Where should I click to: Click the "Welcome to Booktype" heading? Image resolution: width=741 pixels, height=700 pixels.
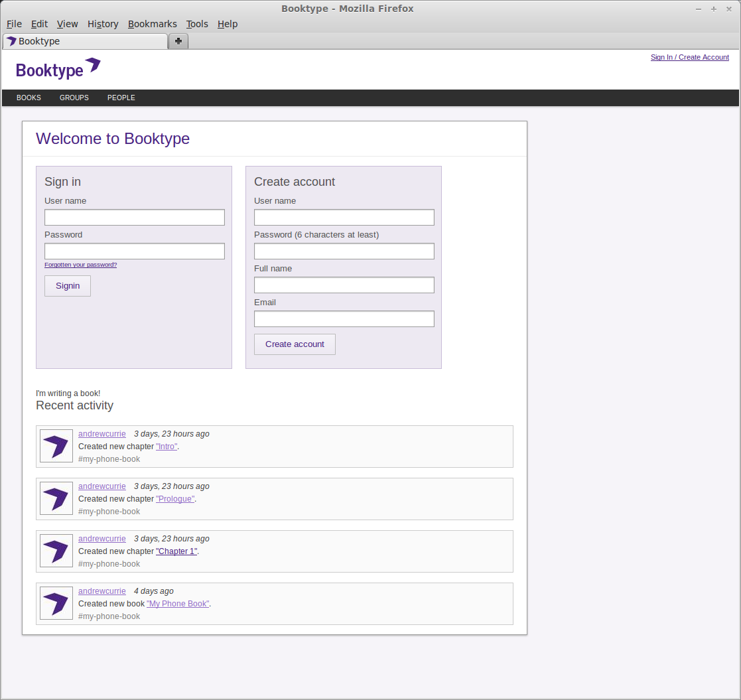click(113, 139)
